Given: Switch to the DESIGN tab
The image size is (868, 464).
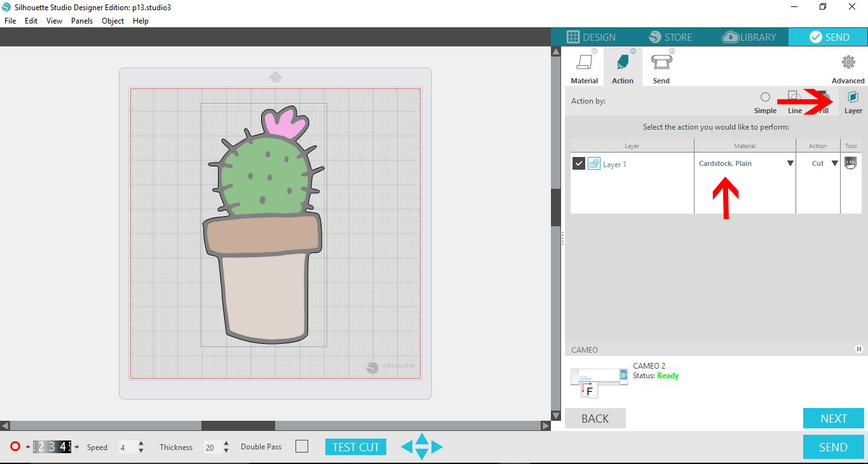Looking at the screenshot, I should click(591, 37).
